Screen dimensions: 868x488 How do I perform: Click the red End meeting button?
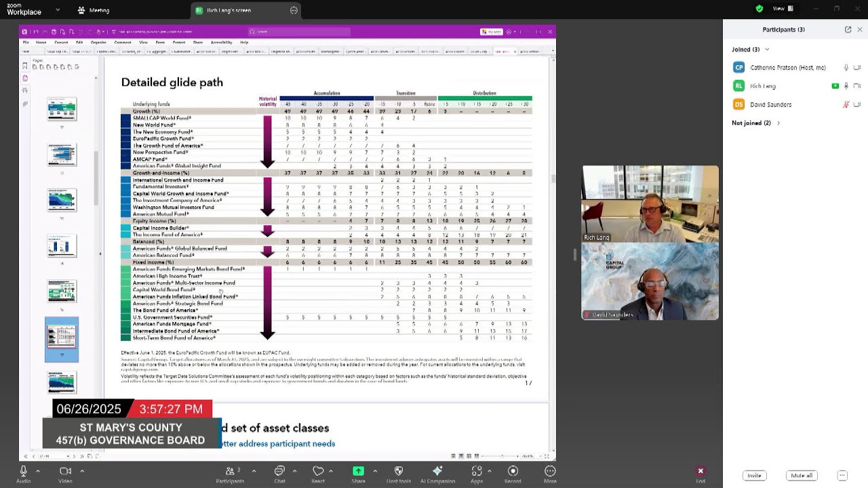tap(701, 474)
